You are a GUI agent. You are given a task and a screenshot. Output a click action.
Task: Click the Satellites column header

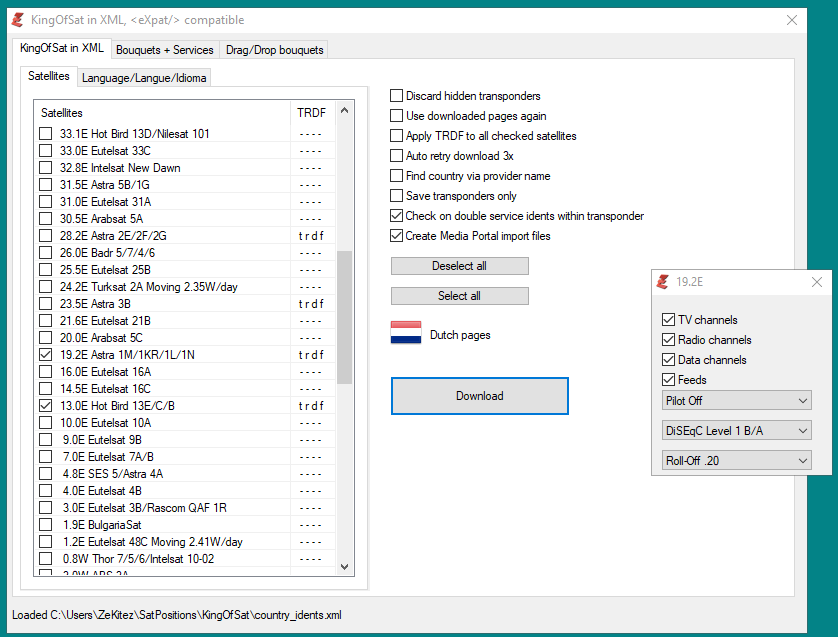162,113
